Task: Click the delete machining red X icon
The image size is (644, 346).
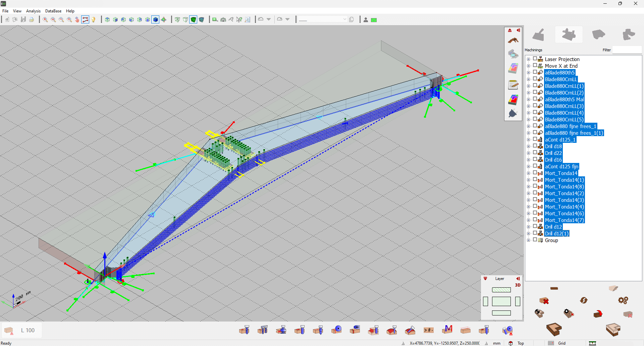Action: pos(544,300)
